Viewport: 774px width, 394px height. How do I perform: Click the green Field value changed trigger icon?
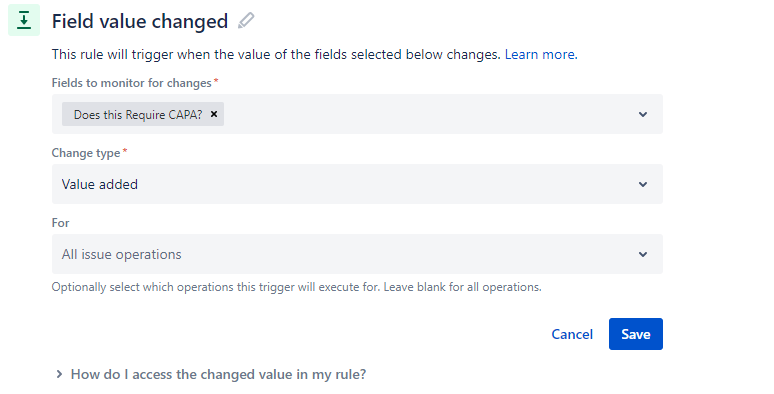[x=24, y=20]
